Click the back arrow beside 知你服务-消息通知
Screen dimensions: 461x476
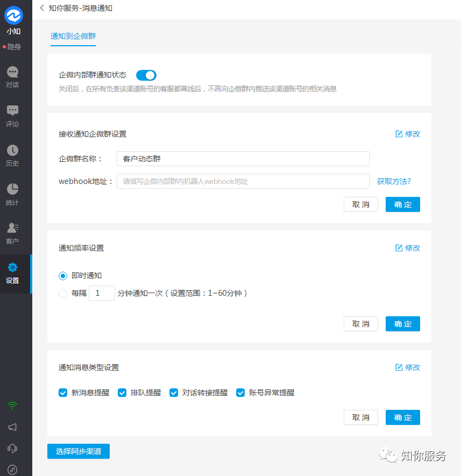coord(42,9)
